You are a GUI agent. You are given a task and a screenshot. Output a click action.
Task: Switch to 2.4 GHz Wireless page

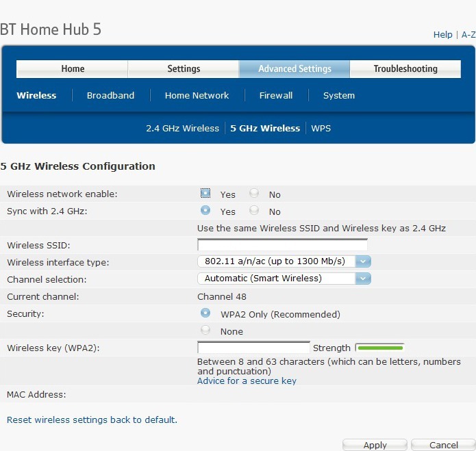(182, 128)
